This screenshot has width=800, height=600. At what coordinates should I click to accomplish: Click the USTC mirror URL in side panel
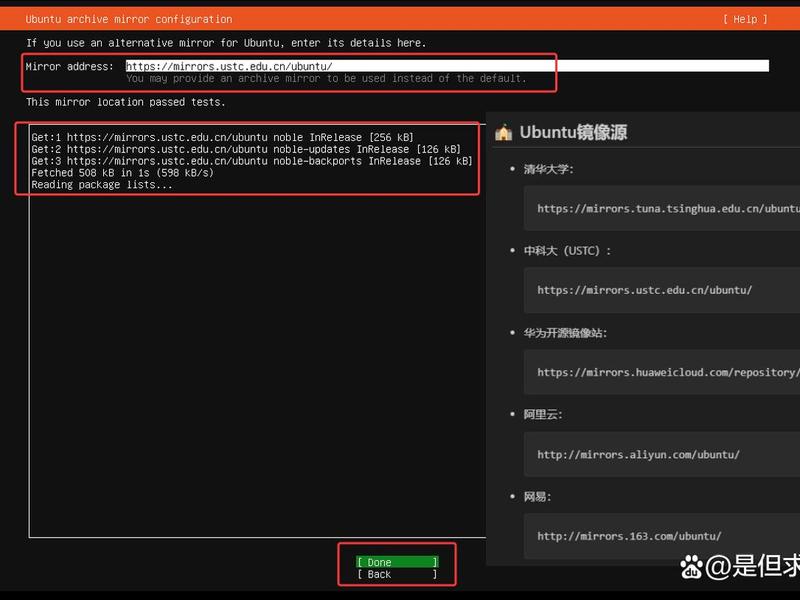click(644, 290)
